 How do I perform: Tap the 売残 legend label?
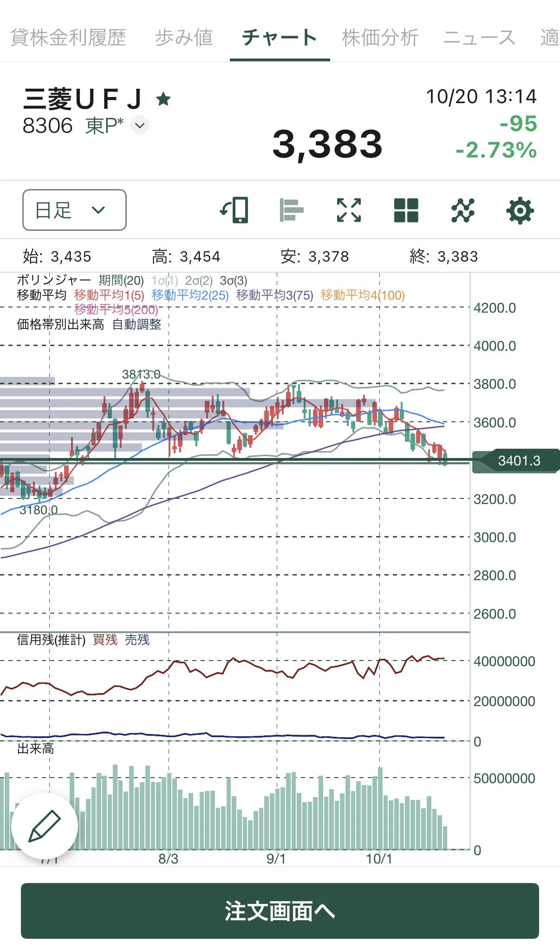(x=137, y=640)
